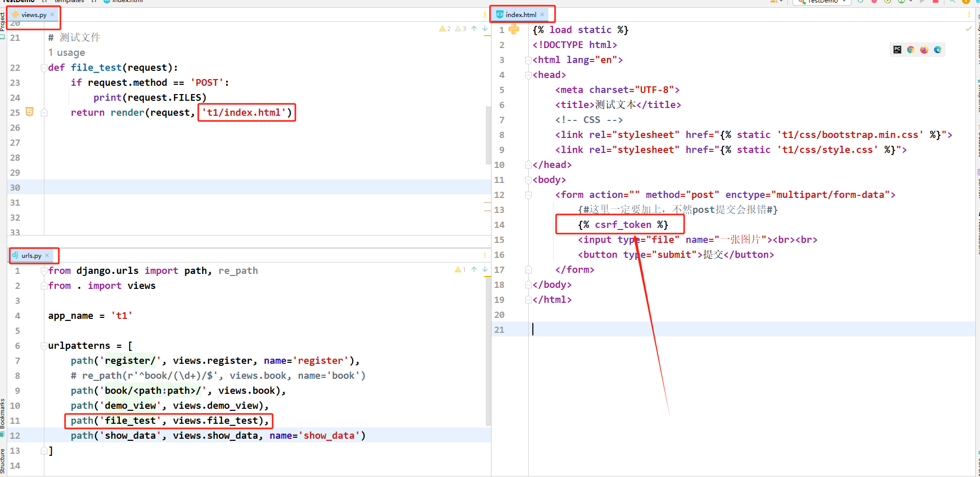Click the submit button tag on line 16

tap(676, 255)
